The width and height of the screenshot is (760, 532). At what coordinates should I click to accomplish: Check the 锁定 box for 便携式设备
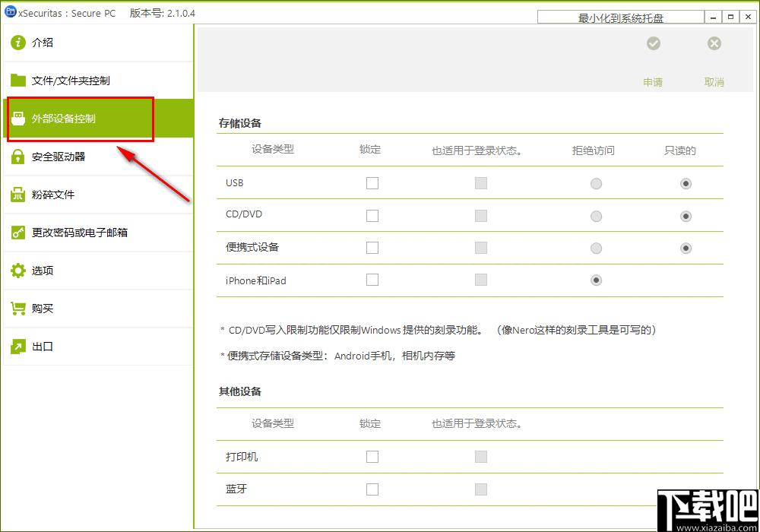pyautogui.click(x=372, y=248)
